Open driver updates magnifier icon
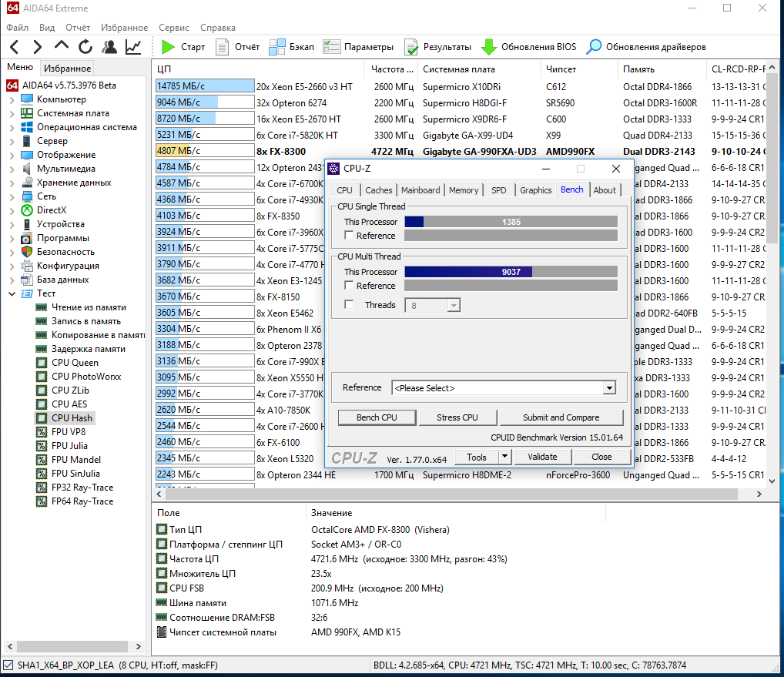 pyautogui.click(x=594, y=47)
